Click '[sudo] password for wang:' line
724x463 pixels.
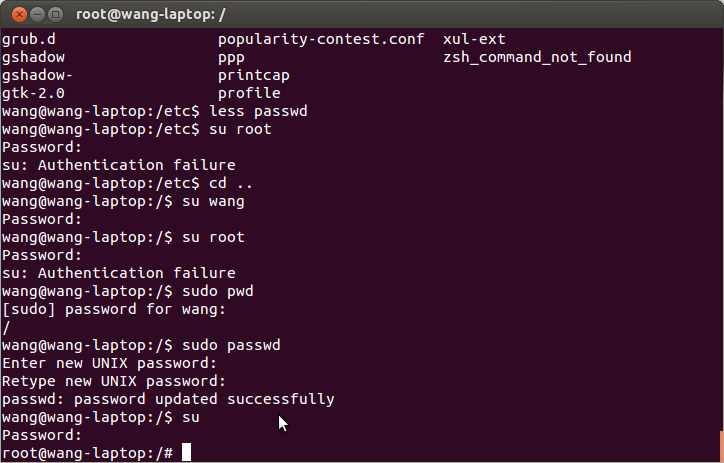pyautogui.click(x=114, y=309)
